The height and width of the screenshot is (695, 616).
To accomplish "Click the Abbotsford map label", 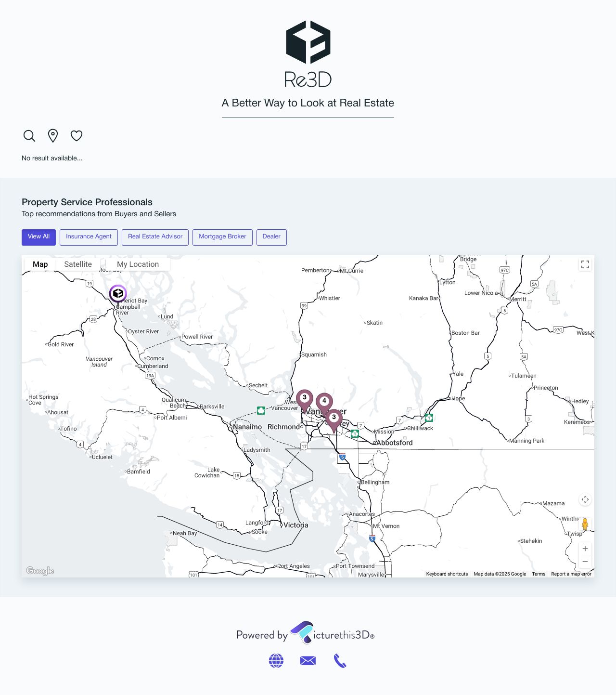I will tap(394, 443).
